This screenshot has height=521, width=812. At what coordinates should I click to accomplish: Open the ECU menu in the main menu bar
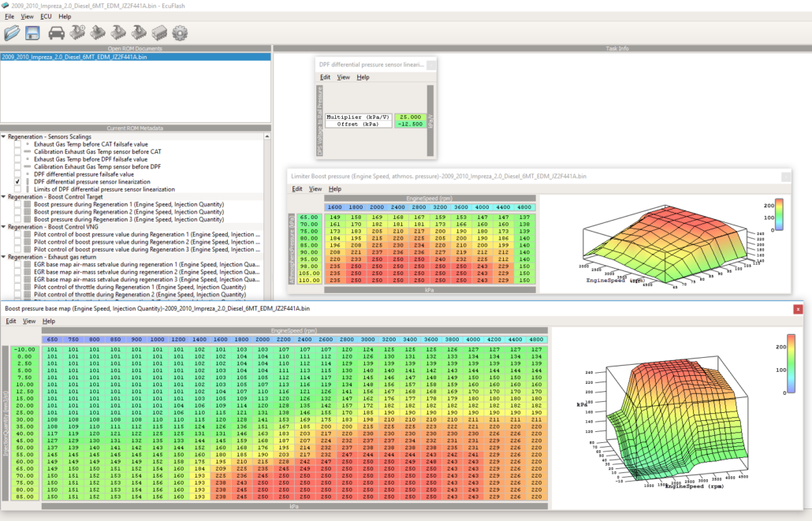coord(46,16)
